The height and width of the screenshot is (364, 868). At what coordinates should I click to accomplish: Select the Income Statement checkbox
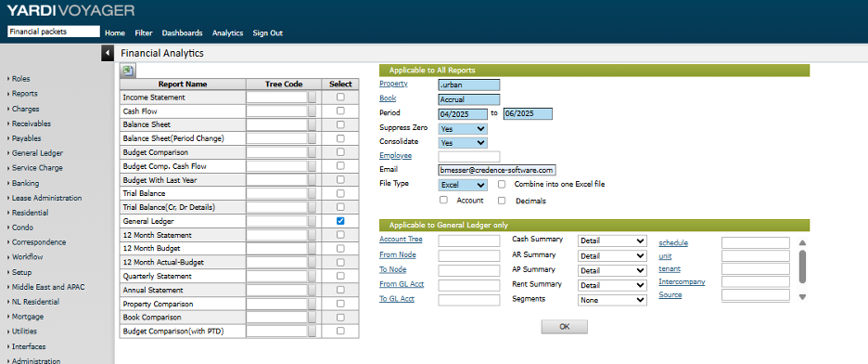click(340, 97)
